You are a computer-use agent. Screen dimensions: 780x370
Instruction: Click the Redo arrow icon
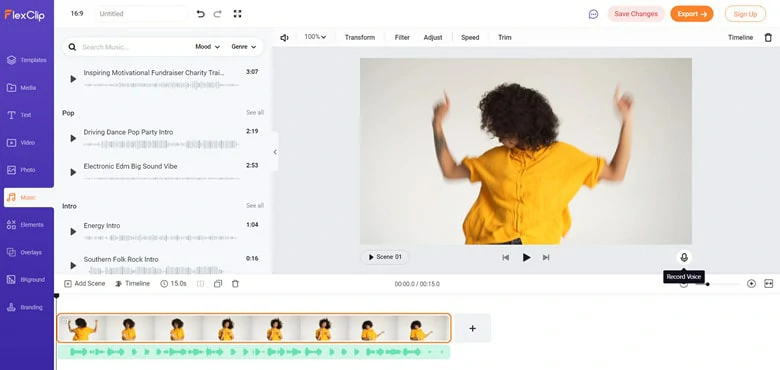click(x=217, y=14)
